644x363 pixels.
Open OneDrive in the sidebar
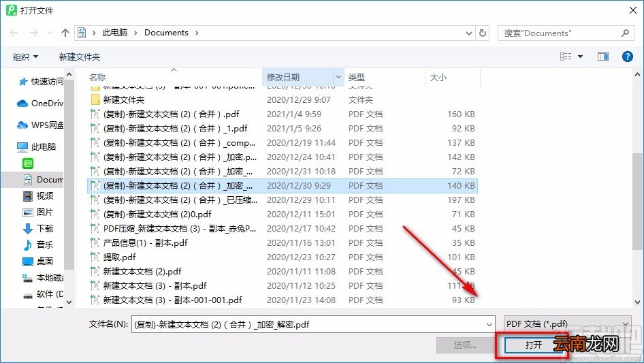tap(40, 104)
